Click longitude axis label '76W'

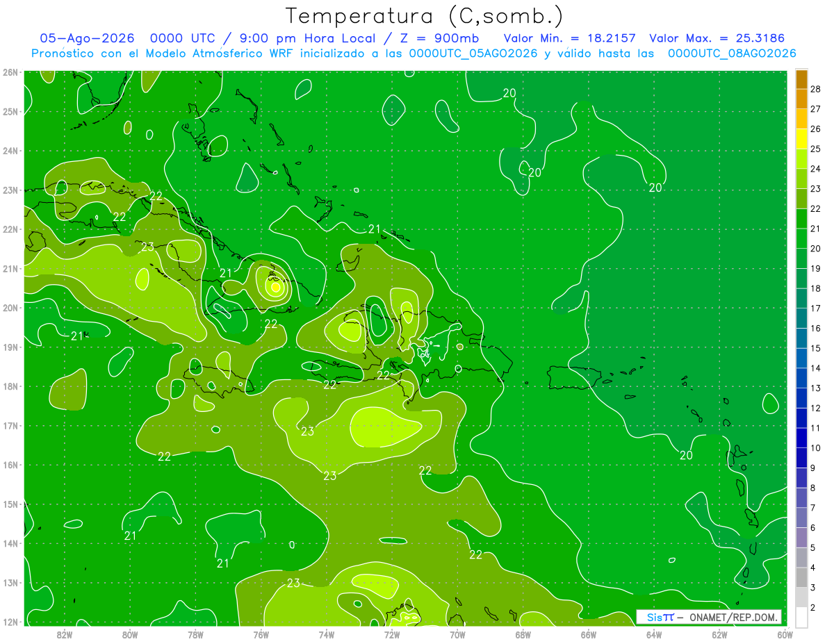point(261,634)
